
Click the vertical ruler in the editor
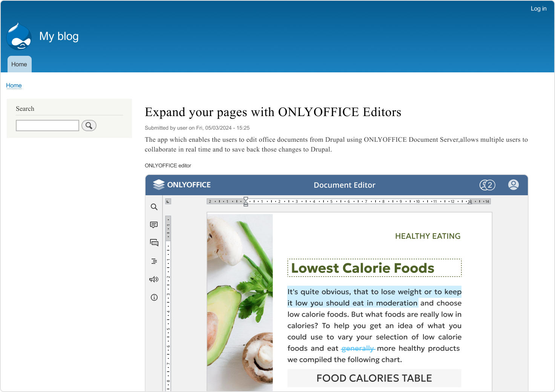168,303
